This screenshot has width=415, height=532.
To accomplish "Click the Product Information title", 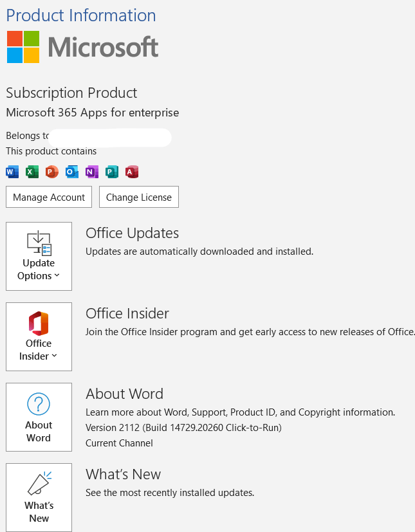I will click(81, 15).
